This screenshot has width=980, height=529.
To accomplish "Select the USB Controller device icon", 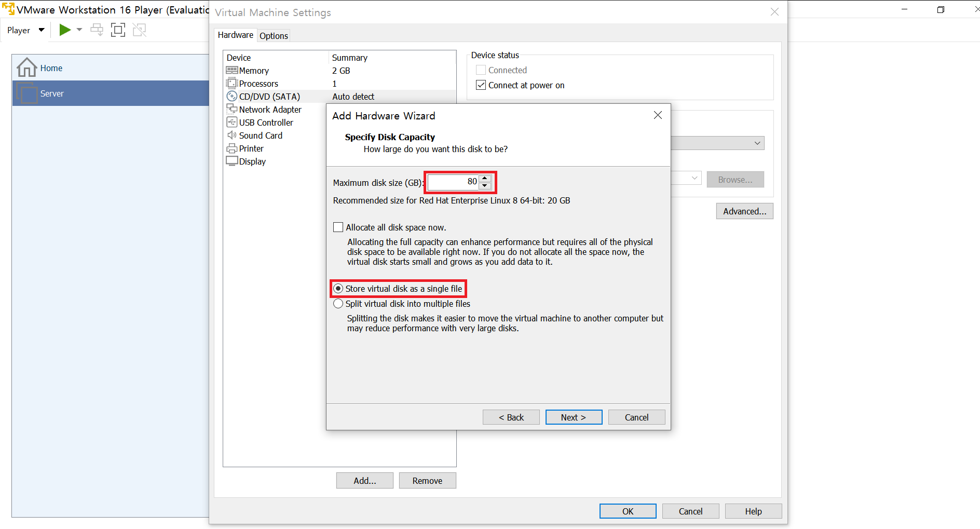I will tap(232, 122).
